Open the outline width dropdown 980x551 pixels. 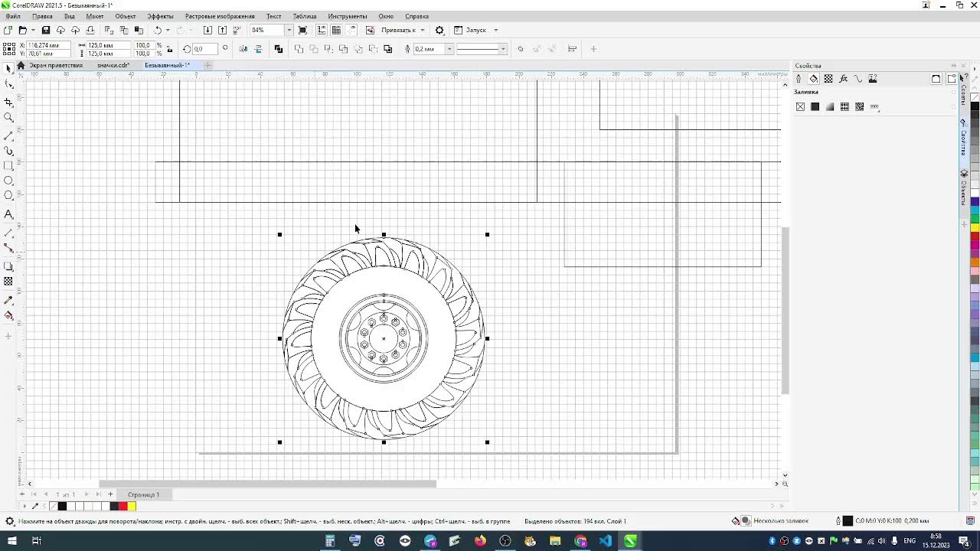449,49
